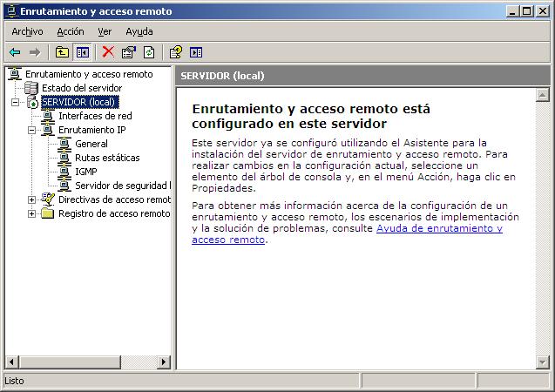Viewport: 555px width, 392px height.
Task: Toggle the Show/Hide console tree icon
Action: click(x=82, y=52)
